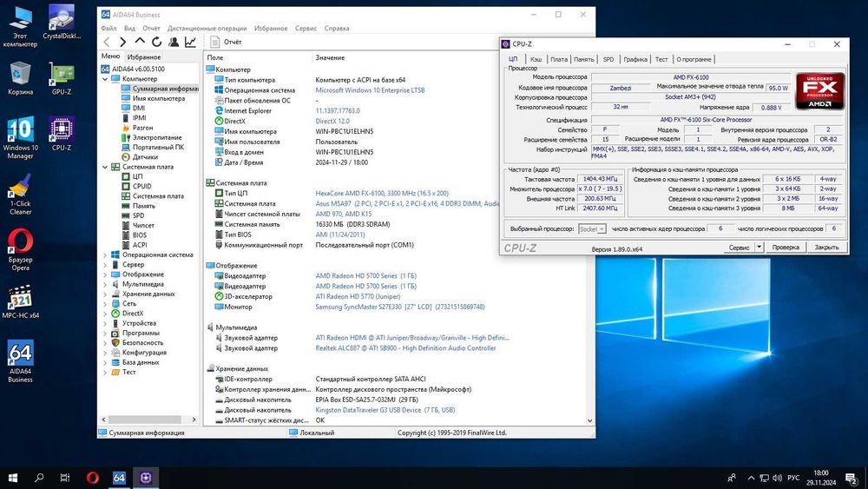Open Этот компьютер desktop icon

[x=21, y=26]
